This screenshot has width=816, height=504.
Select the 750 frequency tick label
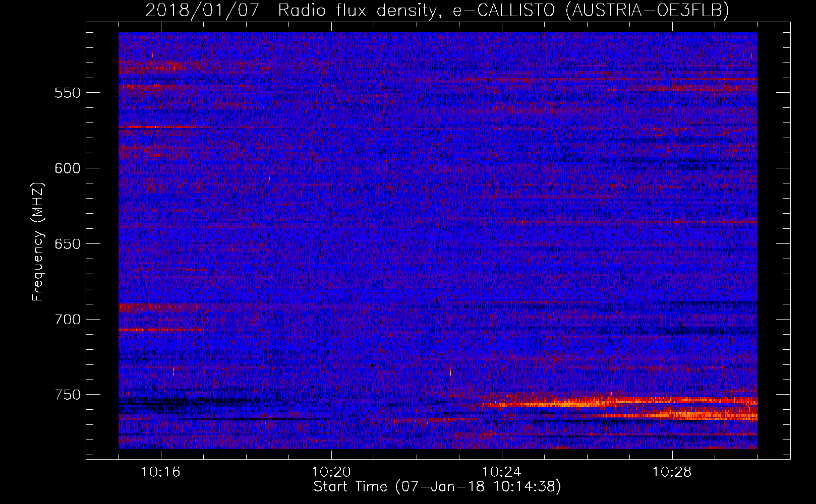(68, 395)
